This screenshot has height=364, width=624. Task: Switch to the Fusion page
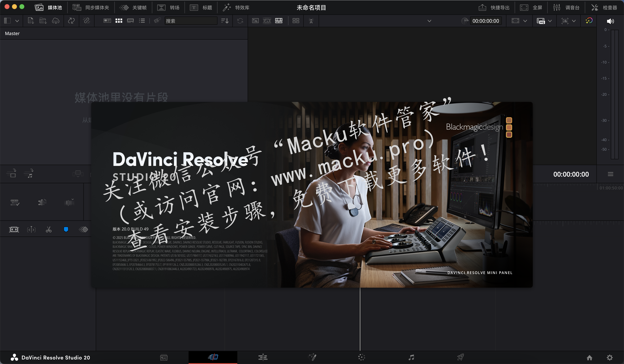click(x=312, y=357)
